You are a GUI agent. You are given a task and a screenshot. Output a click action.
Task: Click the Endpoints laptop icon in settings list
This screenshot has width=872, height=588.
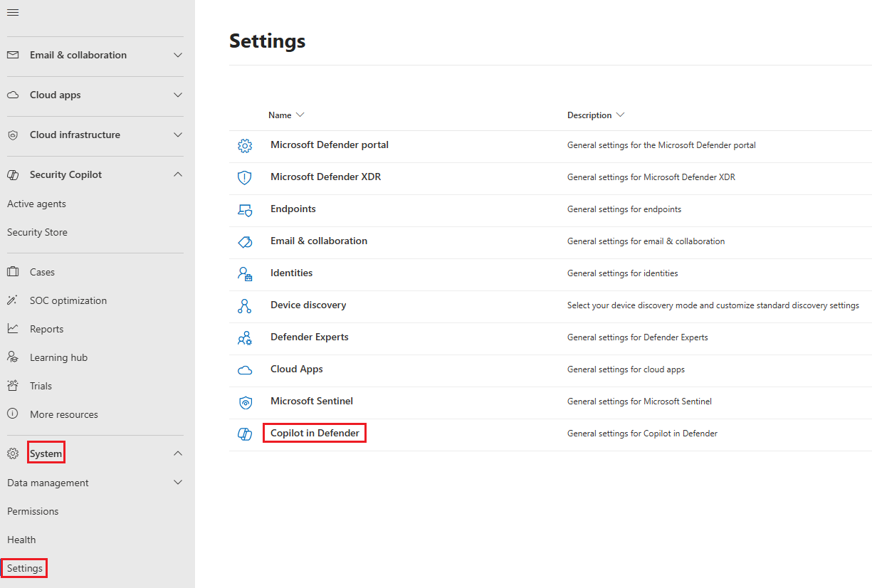[x=245, y=210]
